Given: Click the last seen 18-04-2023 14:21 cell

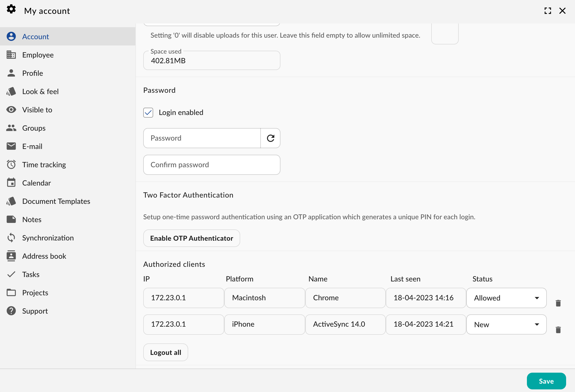Looking at the screenshot, I should tap(426, 324).
